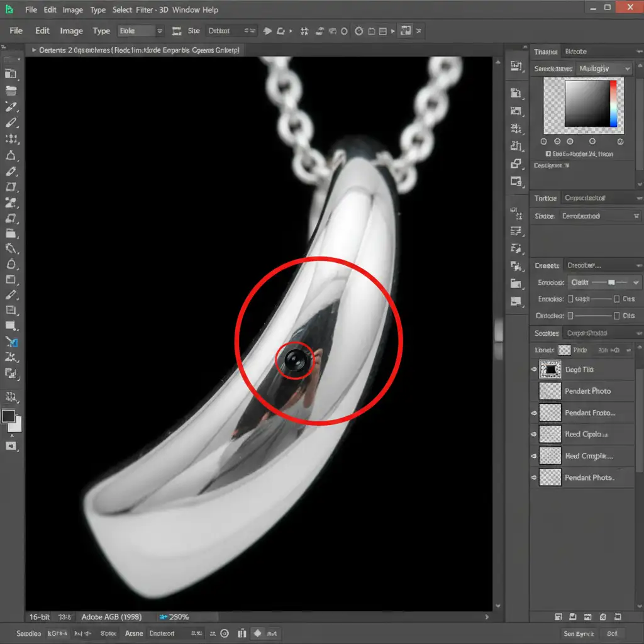644x644 pixels.
Task: Open the Multiply blend mode dropdown
Action: point(604,69)
